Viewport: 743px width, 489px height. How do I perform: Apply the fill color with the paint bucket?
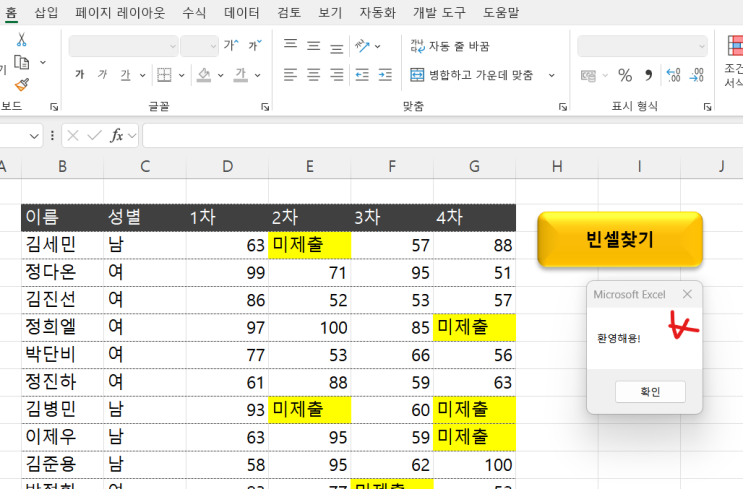coord(204,75)
